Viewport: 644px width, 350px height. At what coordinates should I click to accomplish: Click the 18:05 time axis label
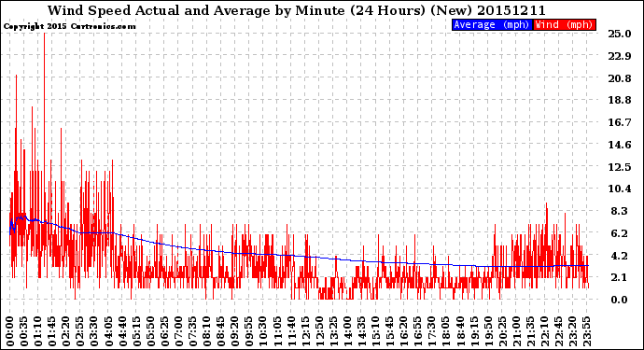click(x=446, y=331)
